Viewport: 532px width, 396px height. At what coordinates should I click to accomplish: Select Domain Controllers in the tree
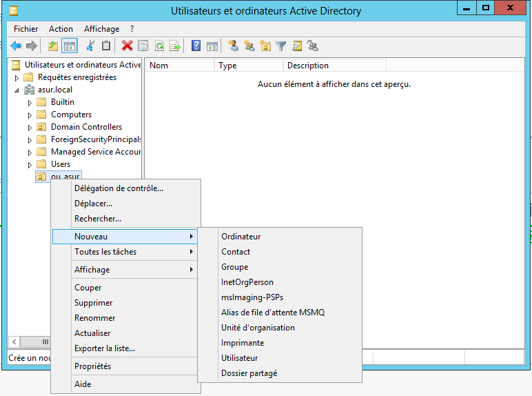coord(86,127)
